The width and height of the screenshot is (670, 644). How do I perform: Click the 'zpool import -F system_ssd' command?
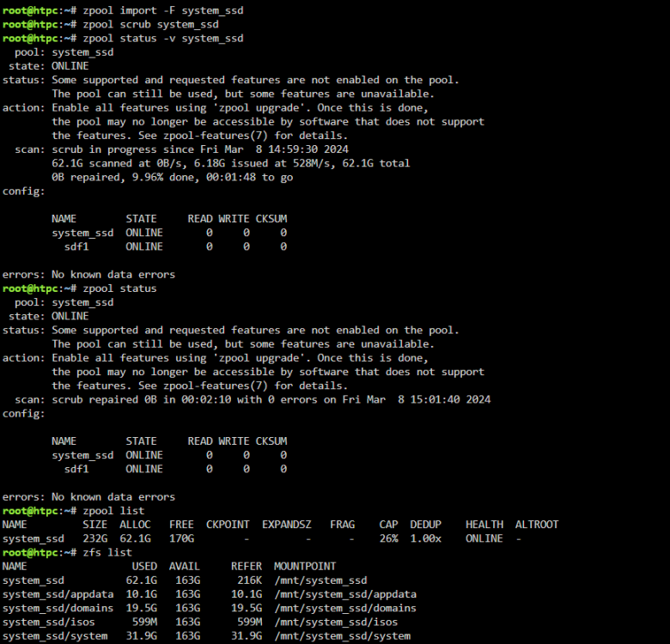click(163, 10)
